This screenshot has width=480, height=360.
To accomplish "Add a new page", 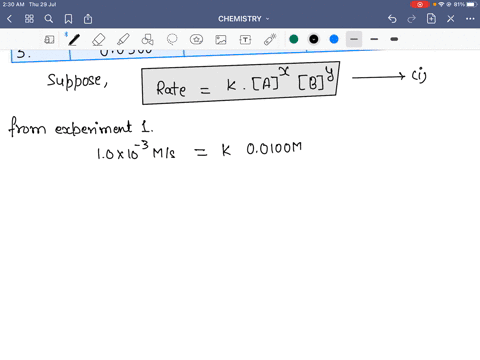I will point(431,19).
